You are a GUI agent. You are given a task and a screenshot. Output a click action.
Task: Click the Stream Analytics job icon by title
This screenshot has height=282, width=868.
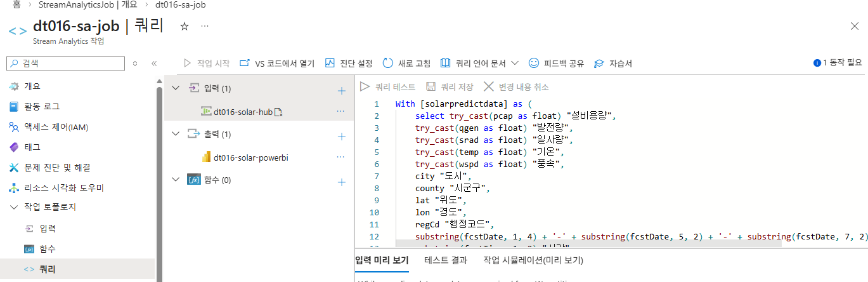click(x=18, y=30)
